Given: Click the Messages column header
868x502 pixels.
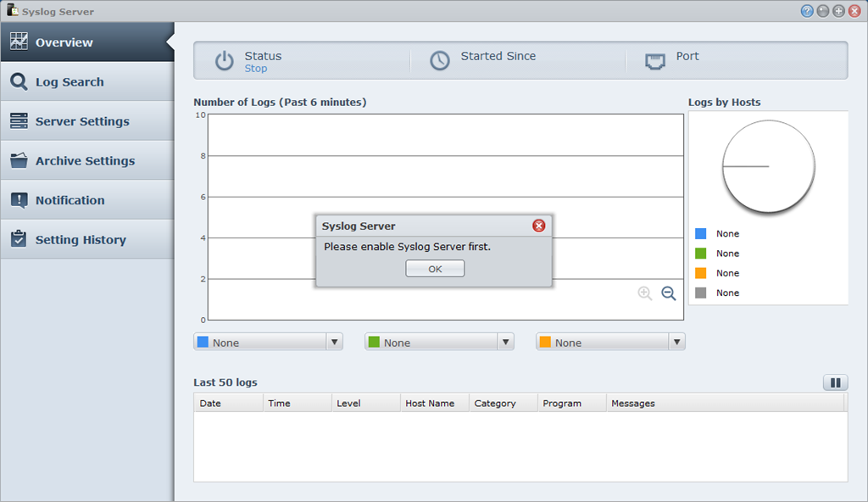Looking at the screenshot, I should (x=633, y=404).
